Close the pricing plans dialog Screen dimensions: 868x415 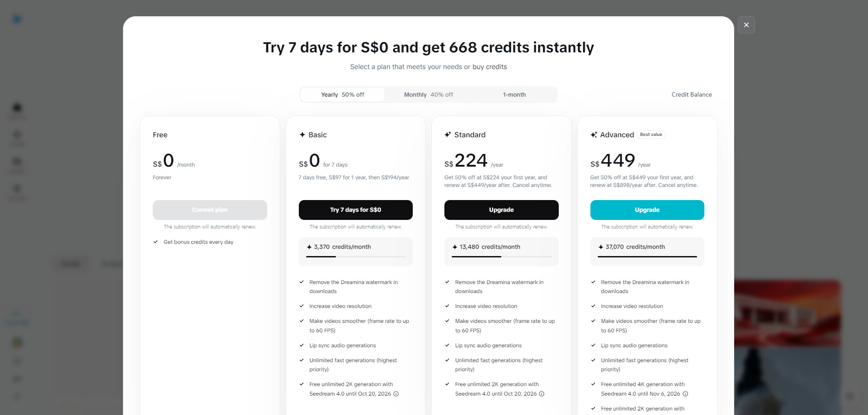click(x=746, y=25)
